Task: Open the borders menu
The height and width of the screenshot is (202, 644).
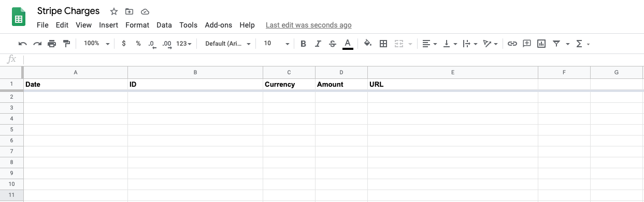Action: pos(383,44)
